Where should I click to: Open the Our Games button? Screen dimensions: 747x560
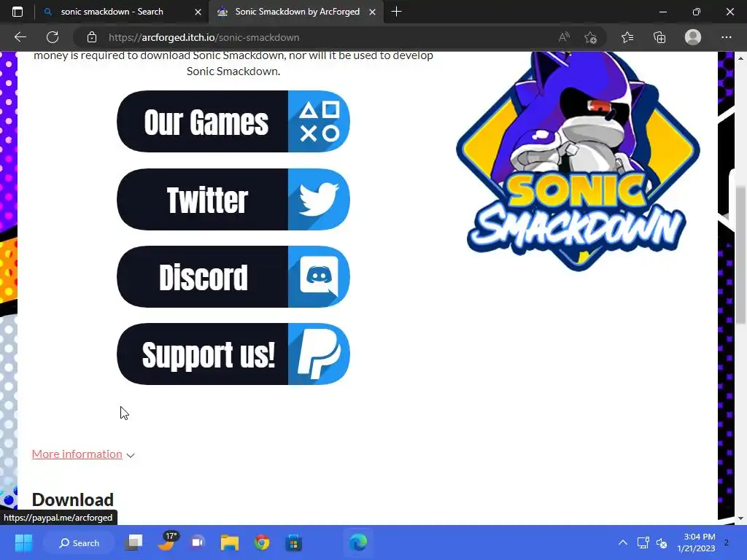[233, 122]
